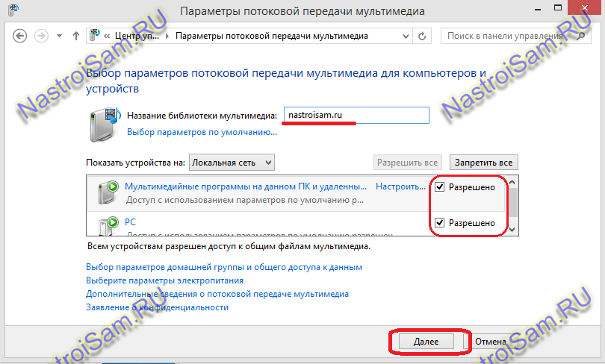The image size is (605, 364).
Task: Click the PC device icon
Action: pos(108,226)
